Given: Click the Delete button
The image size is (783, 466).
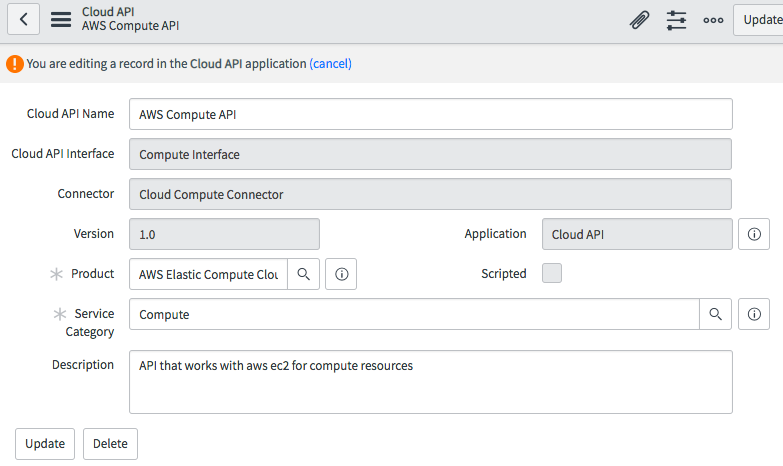Looking at the screenshot, I should click(110, 444).
